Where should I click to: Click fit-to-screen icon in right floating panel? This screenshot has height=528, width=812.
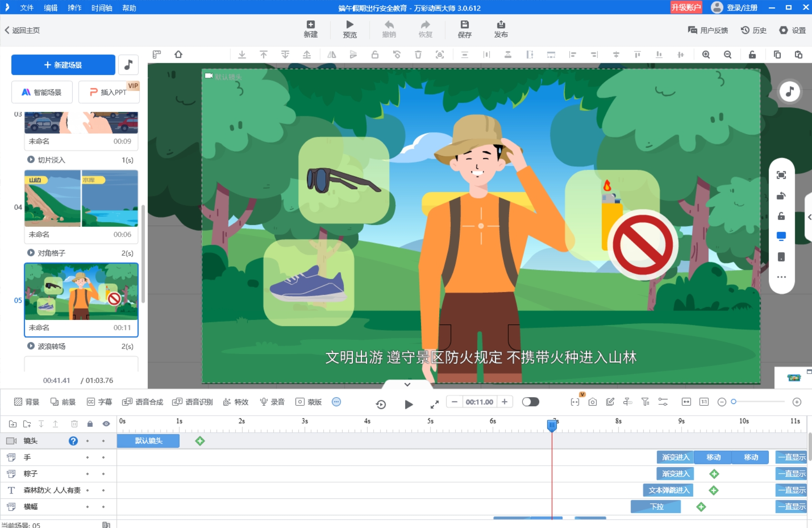click(781, 175)
